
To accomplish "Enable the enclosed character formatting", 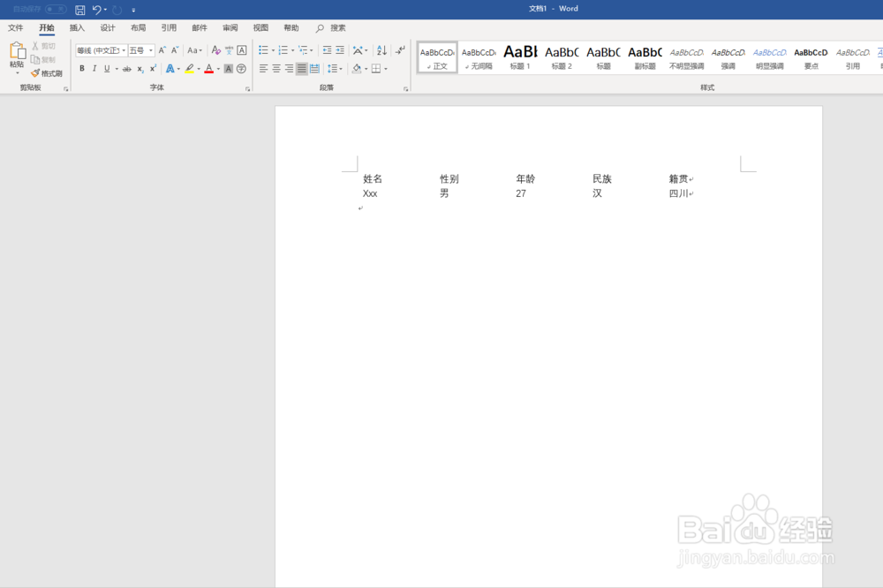I will [x=241, y=69].
